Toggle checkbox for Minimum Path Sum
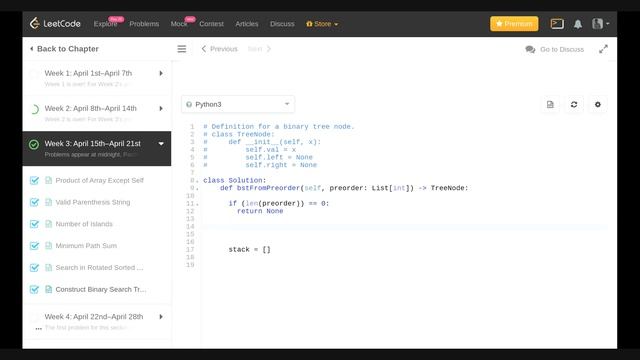Viewport: 640px width, 360px height. [34, 246]
